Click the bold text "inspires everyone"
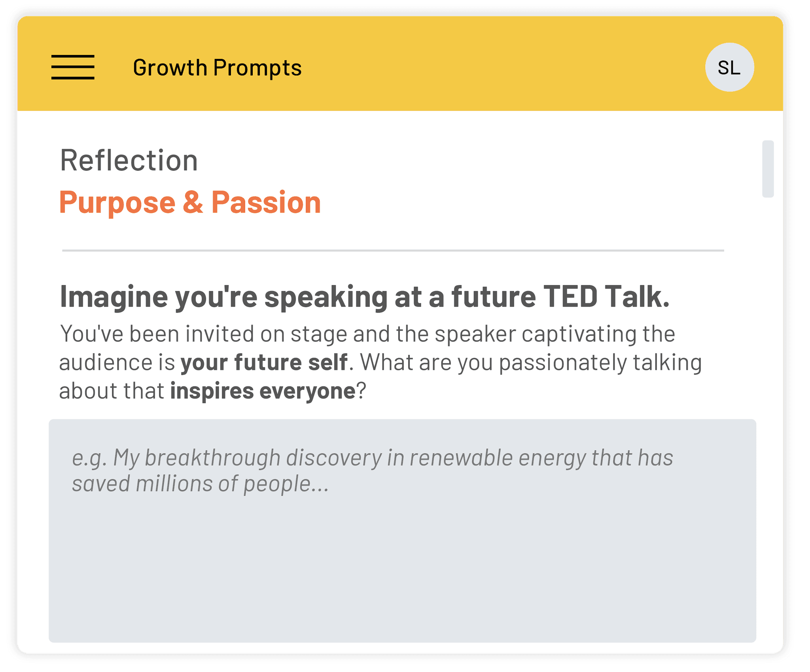 [263, 391]
